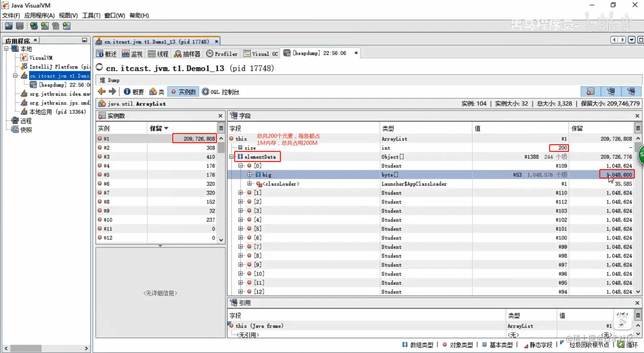Show the 概要 heap summary view
The image size is (644, 353).
[x=134, y=92]
